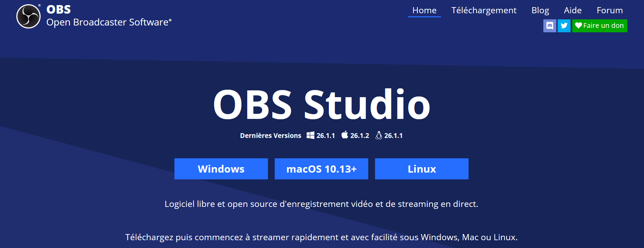Click the blue Linux download button
The width and height of the screenshot is (644, 248).
tap(422, 169)
